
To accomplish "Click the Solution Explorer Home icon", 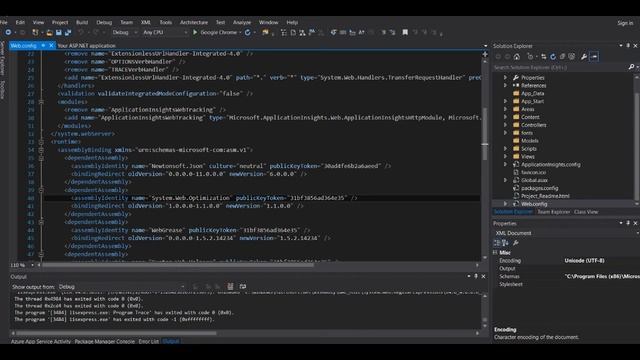I will (x=517, y=57).
